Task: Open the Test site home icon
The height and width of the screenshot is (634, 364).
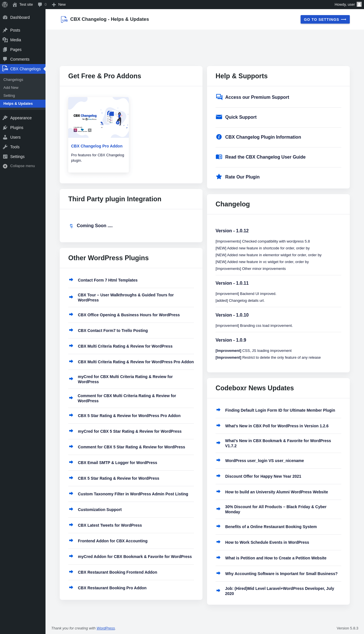Action: tap(15, 5)
